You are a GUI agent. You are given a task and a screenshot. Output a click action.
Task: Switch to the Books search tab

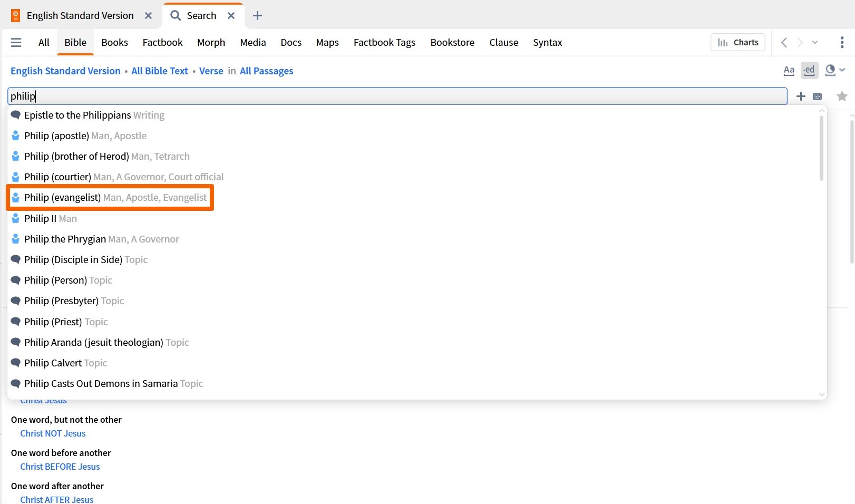point(114,43)
